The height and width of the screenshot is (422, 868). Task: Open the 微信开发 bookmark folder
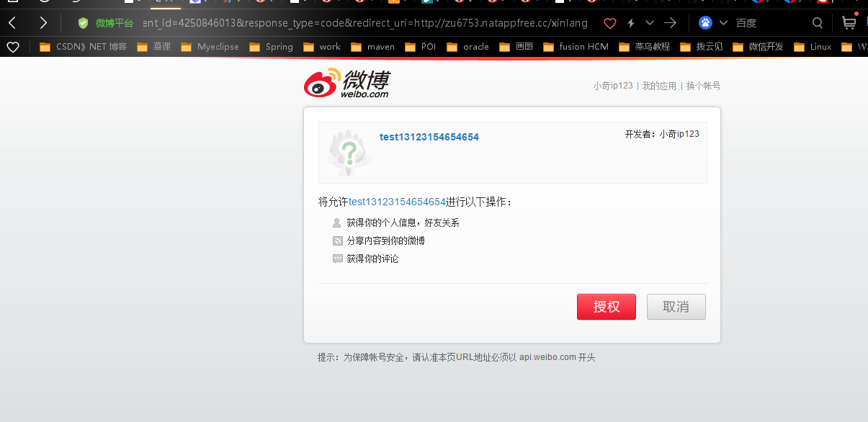pos(758,47)
